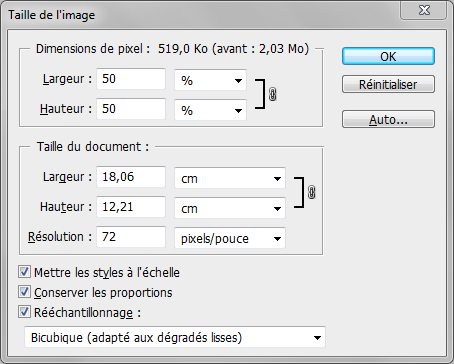Viewport: 454px width, 364px height.
Task: Toggle Conserver les proportions checkbox
Action: (x=24, y=292)
